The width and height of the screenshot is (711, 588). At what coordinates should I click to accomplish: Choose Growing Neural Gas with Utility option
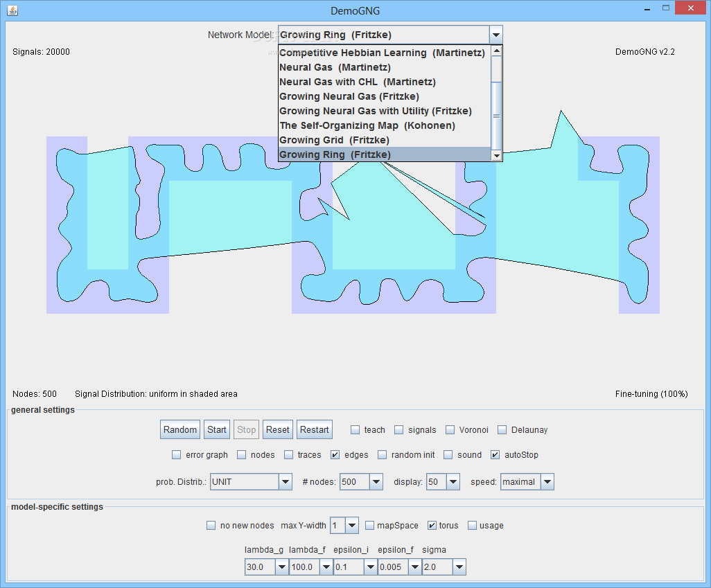point(385,111)
